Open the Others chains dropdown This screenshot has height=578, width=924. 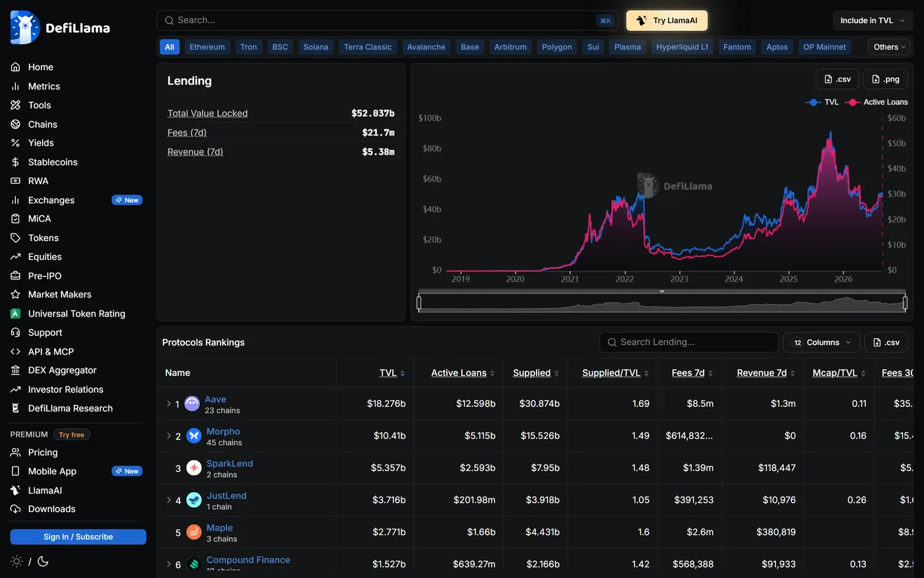890,47
